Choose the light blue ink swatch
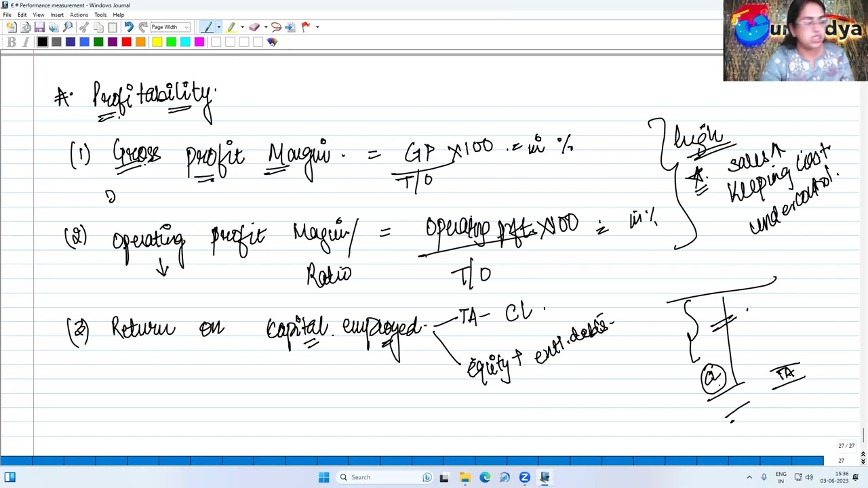The image size is (868, 488). (84, 42)
